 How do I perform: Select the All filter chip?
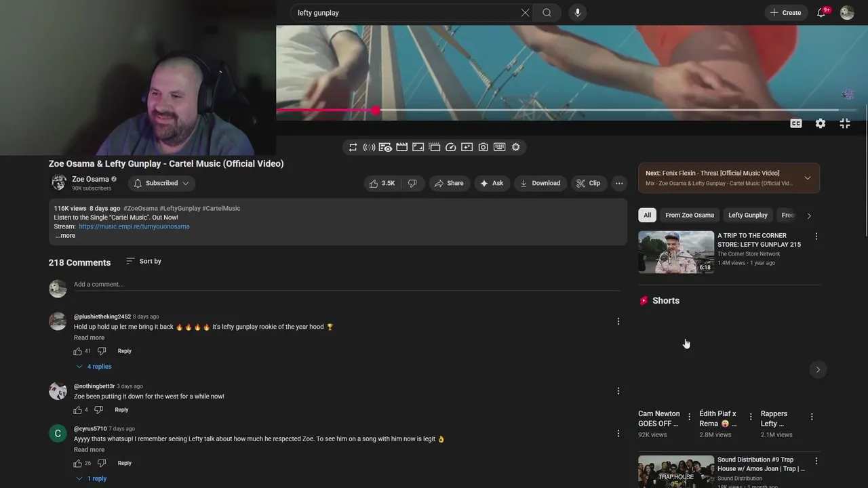coord(648,216)
